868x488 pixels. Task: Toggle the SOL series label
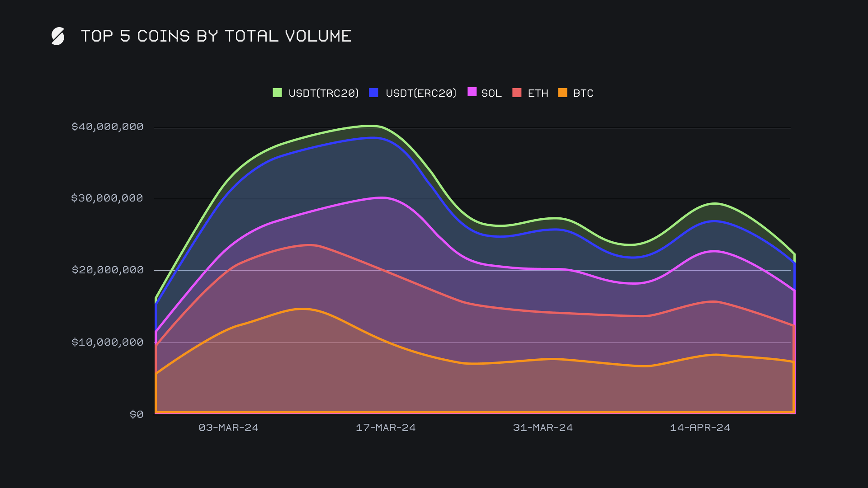pyautogui.click(x=491, y=93)
